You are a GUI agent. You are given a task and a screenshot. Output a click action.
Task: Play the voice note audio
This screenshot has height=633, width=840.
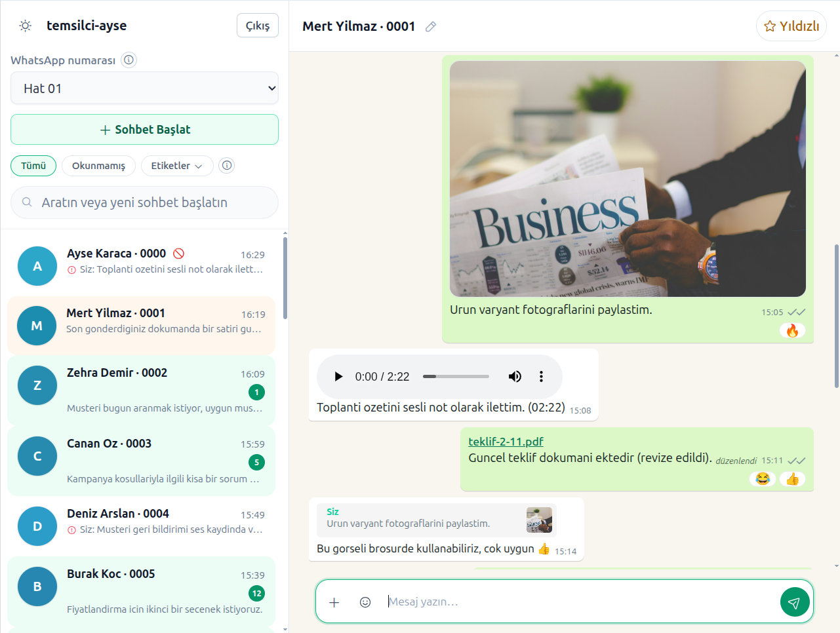point(338,376)
